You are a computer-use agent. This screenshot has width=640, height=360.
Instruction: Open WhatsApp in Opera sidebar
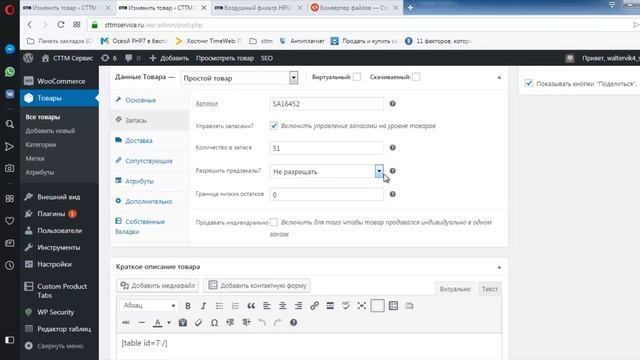9,72
